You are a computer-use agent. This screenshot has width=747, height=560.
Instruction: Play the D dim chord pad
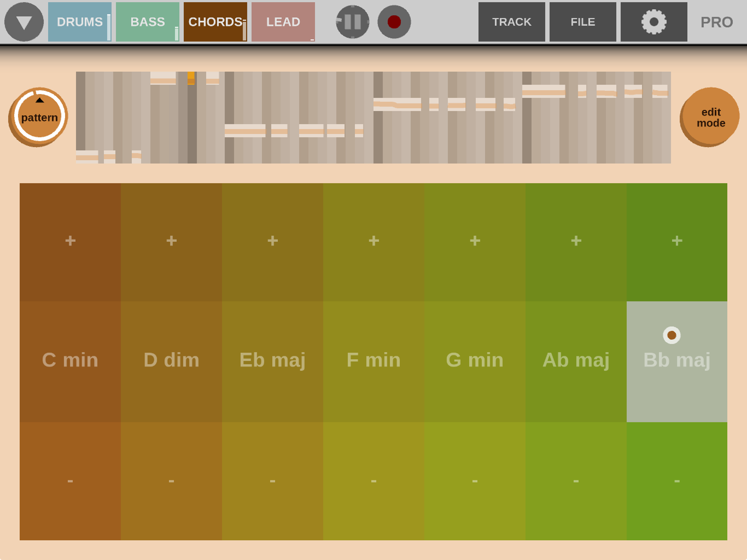[171, 361]
